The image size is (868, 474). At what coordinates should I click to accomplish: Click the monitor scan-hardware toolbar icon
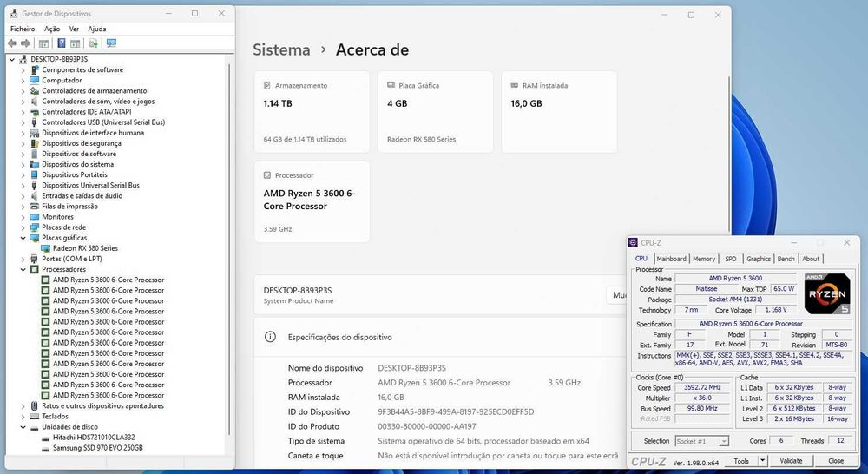111,43
